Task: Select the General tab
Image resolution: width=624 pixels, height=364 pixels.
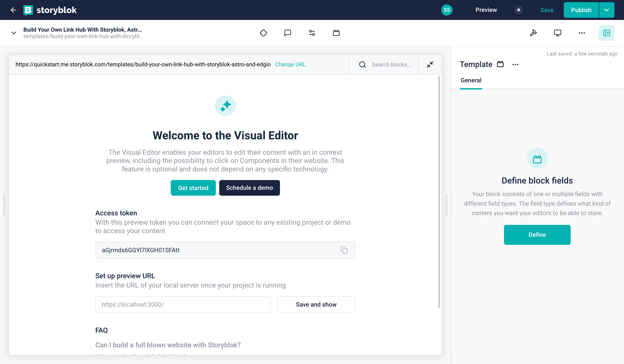Action: (471, 80)
